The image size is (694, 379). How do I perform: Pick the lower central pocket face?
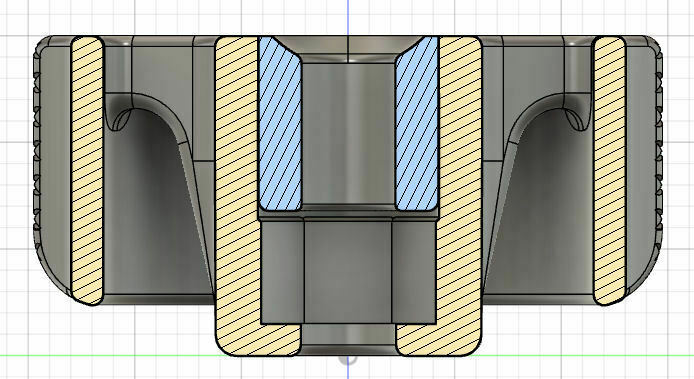coord(348,271)
